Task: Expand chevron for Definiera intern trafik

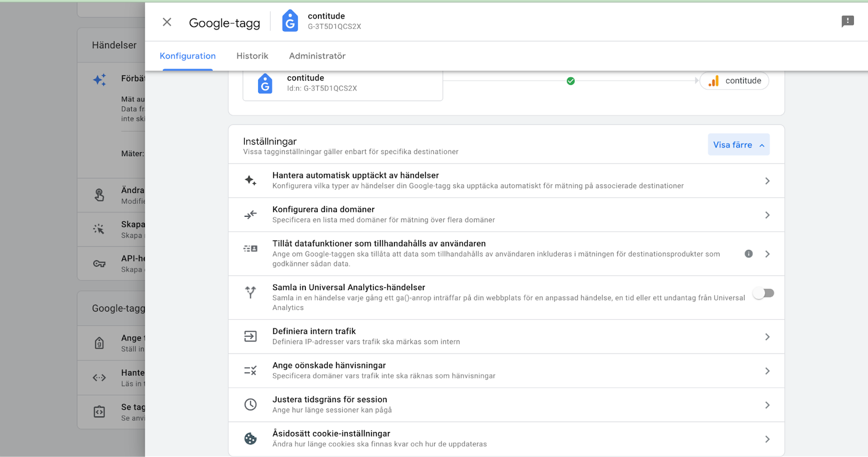Action: (x=767, y=337)
